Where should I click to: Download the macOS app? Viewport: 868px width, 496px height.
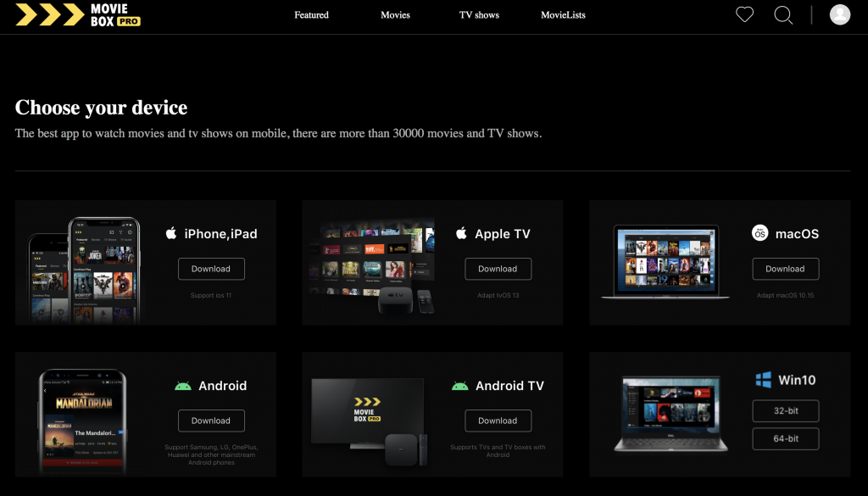785,269
